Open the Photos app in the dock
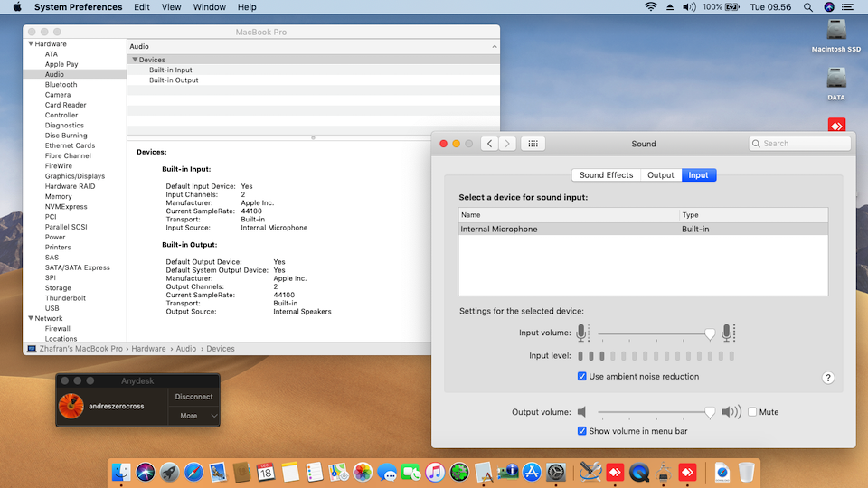The height and width of the screenshot is (488, 868). pyautogui.click(x=363, y=472)
